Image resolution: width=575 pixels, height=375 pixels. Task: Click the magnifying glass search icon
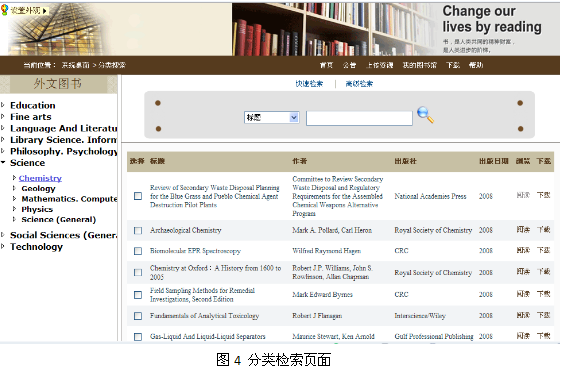pyautogui.click(x=425, y=115)
